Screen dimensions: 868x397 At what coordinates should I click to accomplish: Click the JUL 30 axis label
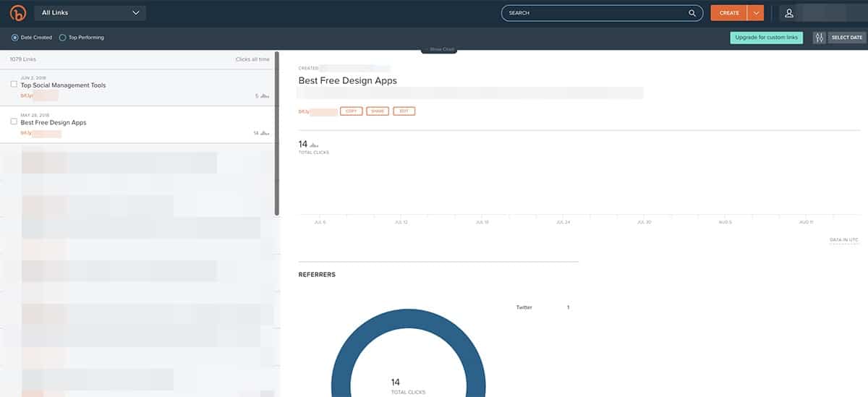click(x=644, y=222)
